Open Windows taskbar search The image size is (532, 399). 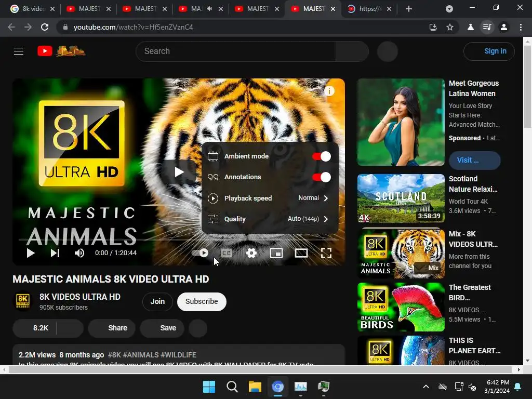232,387
